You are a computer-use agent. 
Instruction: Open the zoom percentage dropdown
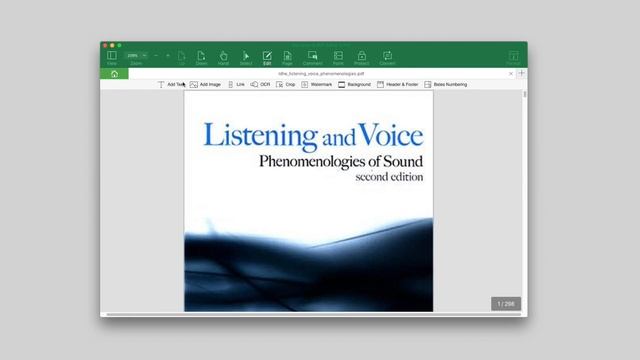tap(136, 56)
